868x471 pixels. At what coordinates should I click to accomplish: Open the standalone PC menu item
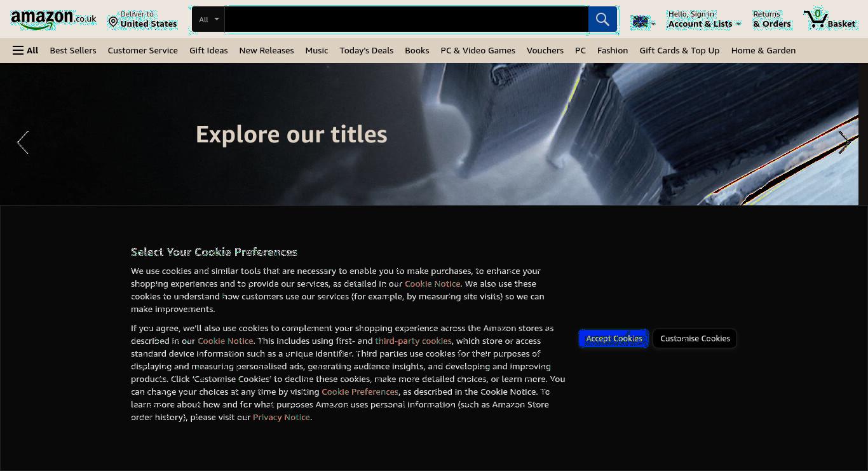coord(580,50)
